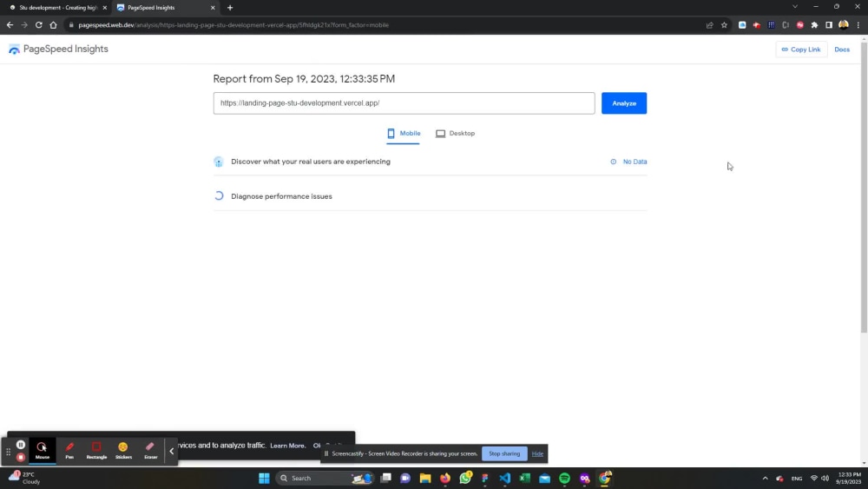Pause the Screencastify recording
This screenshot has height=489, width=868.
(x=21, y=445)
